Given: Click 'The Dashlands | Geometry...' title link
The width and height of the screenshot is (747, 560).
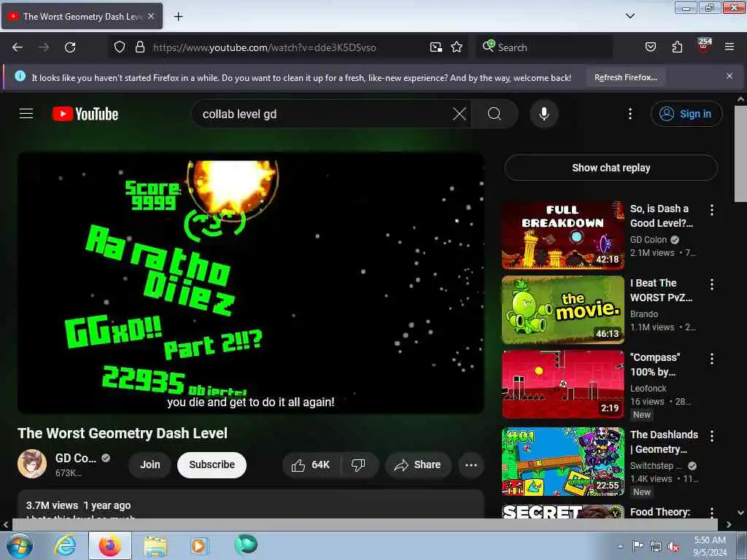Looking at the screenshot, I should tap(664, 442).
